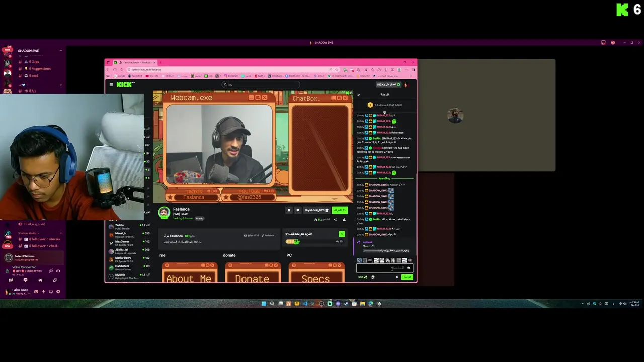
Task: Toggle Discord noise suppression icon
Action: tap(51, 270)
